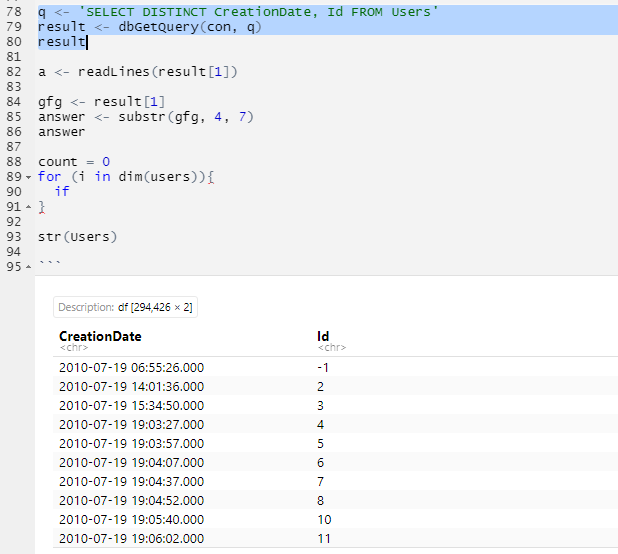This screenshot has width=618, height=554.
Task: Click the word answer on line 86
Action: [x=61, y=132]
